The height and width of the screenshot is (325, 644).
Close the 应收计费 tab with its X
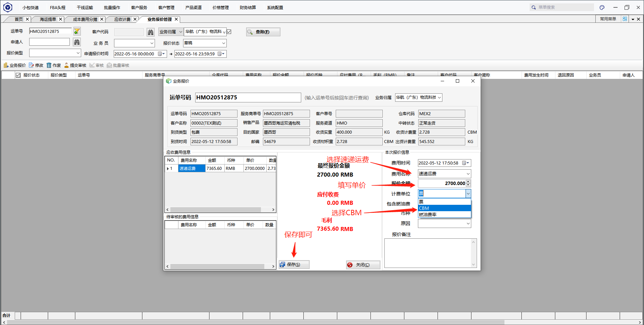[x=135, y=19]
